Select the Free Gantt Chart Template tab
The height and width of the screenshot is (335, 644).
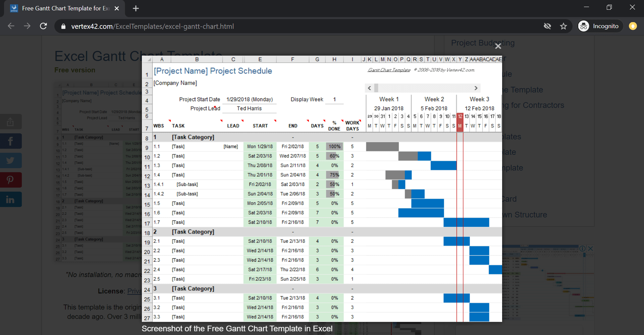64,8
